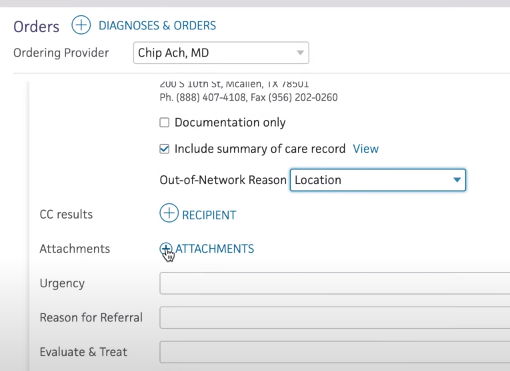Click the plus icon beside Diagnoses & Orders

tap(81, 25)
